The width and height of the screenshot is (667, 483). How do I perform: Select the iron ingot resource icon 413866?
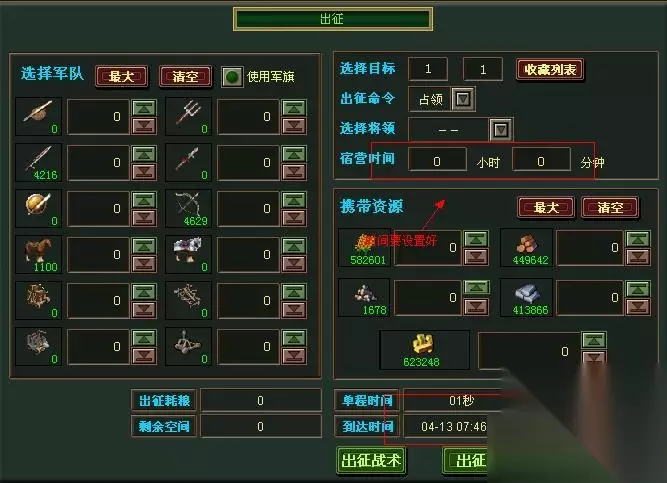526,298
